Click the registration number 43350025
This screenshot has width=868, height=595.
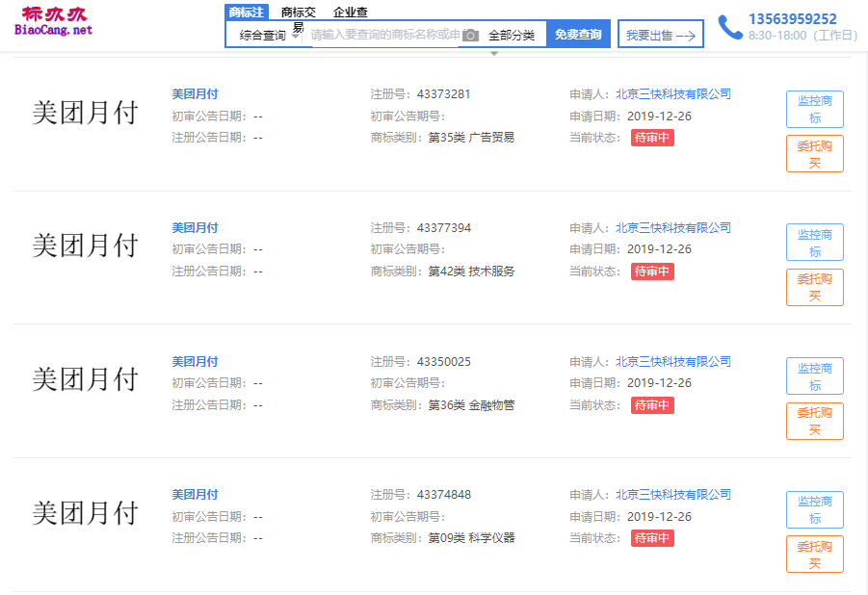tap(444, 363)
